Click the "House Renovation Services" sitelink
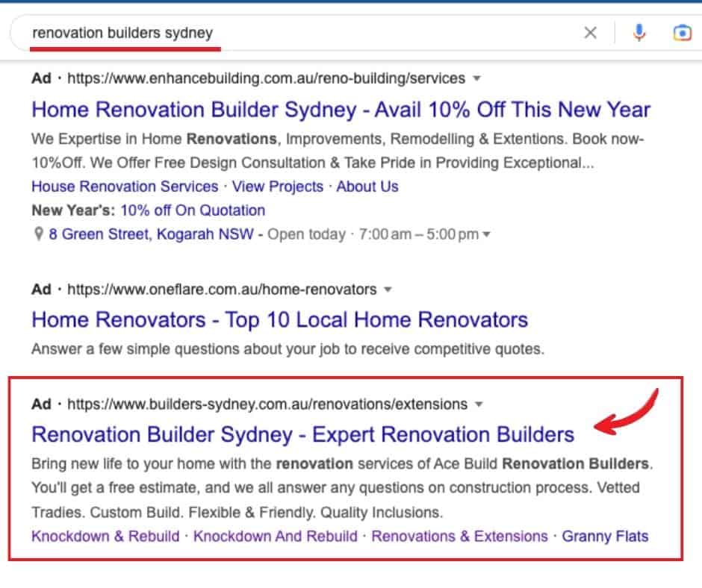 (125, 187)
